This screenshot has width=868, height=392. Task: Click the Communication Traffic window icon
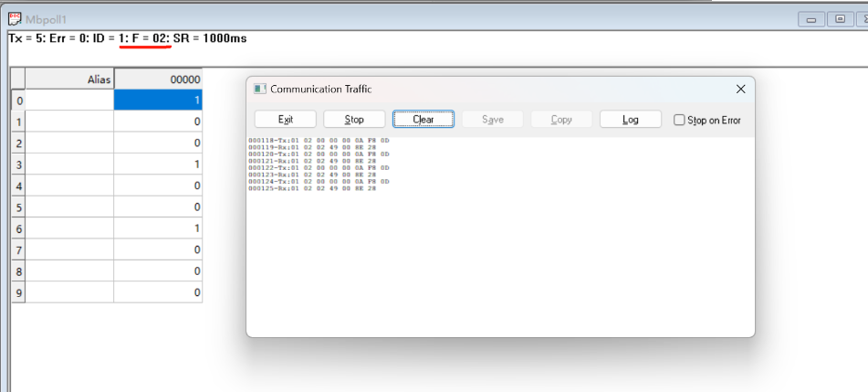(259, 89)
